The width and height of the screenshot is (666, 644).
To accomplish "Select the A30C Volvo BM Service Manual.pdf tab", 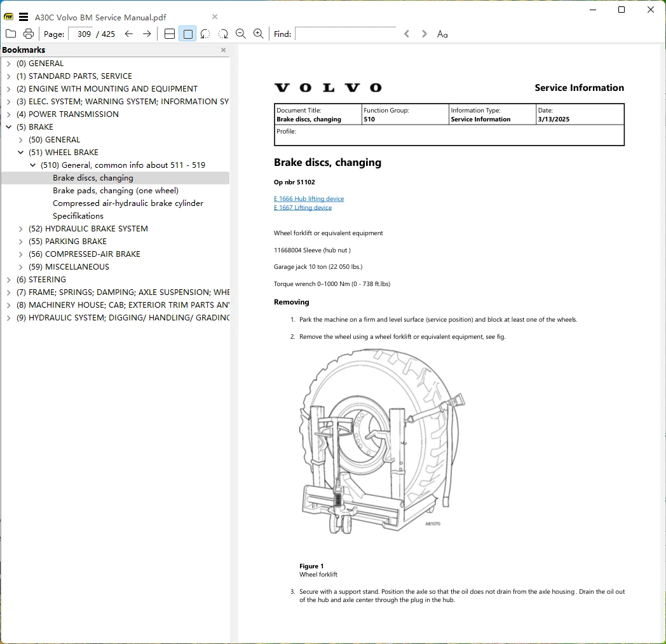I will pos(100,17).
